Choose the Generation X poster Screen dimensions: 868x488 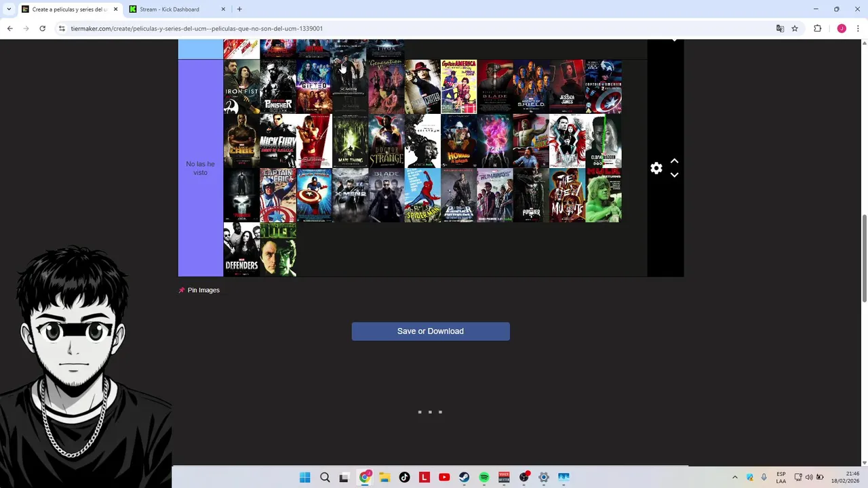click(x=386, y=87)
